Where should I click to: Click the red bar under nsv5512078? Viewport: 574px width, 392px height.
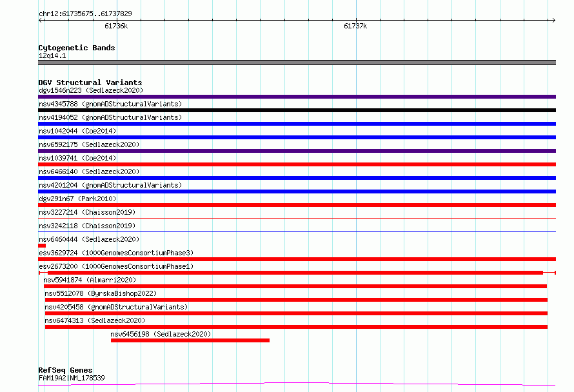pyautogui.click(x=296, y=300)
